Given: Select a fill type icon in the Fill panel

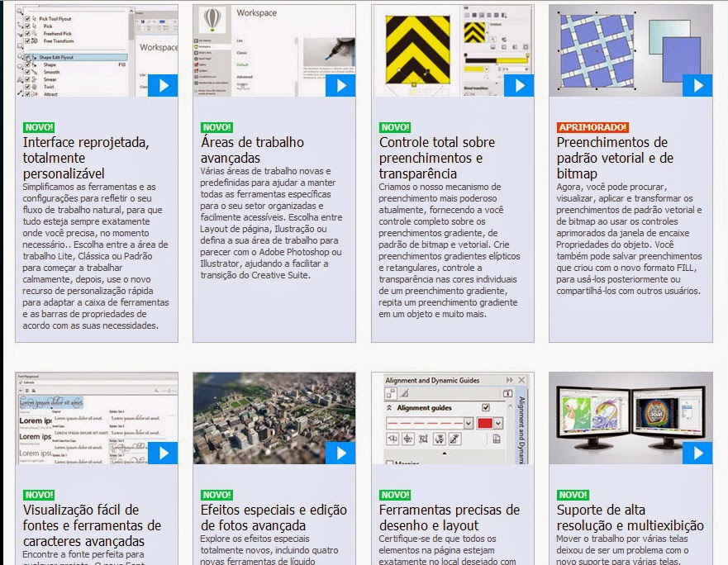Looking at the screenshot, I should (474, 15).
